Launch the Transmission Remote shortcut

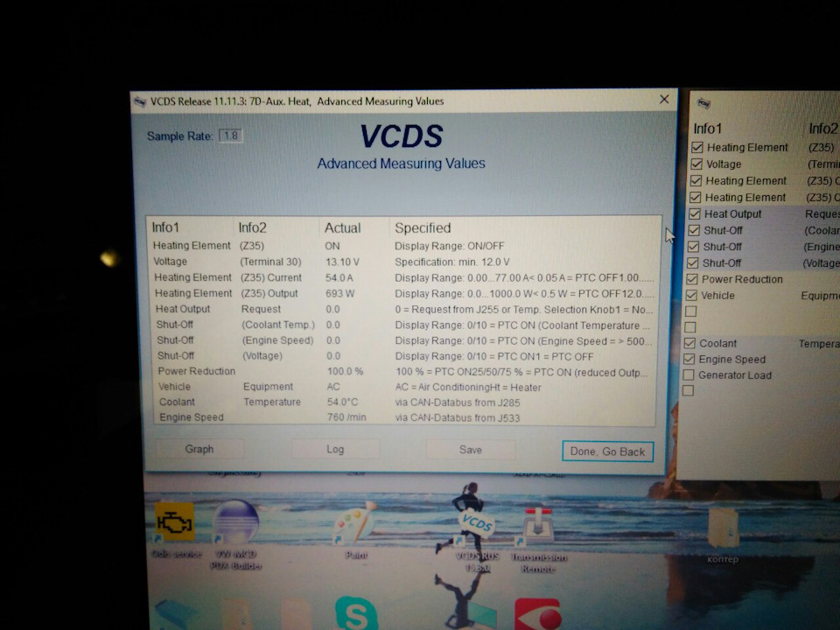pyautogui.click(x=538, y=538)
